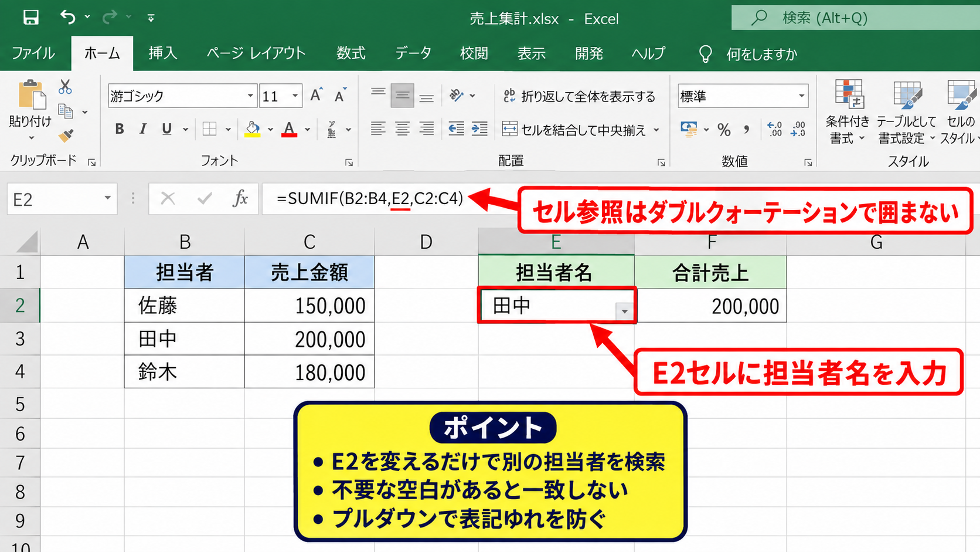This screenshot has height=552, width=980.
Task: Click increase decimal places icon
Action: coord(775,130)
